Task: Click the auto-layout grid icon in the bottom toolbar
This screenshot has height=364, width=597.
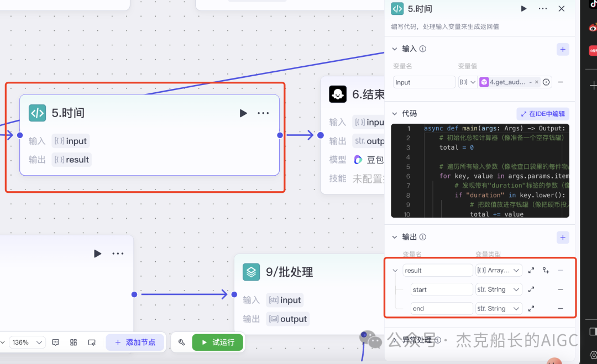Action: pos(74,342)
